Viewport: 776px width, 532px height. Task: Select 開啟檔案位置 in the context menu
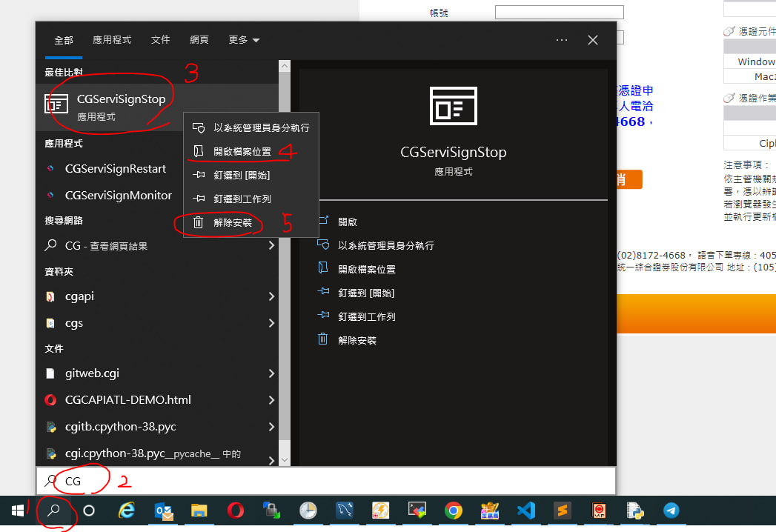(x=242, y=151)
